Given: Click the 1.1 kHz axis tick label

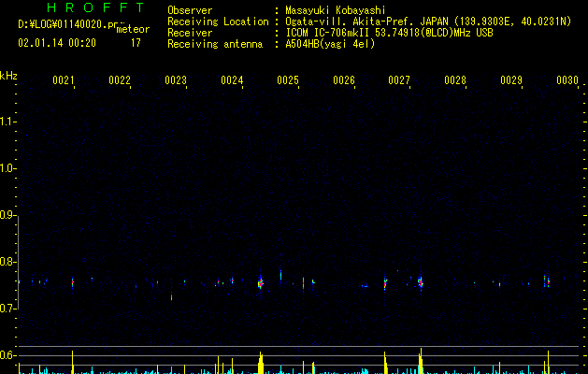Looking at the screenshot, I should 7,122.
